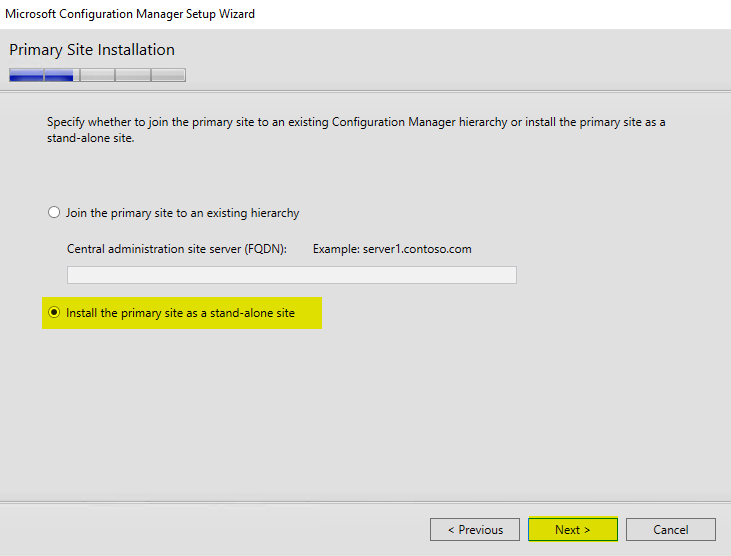This screenshot has height=556, width=731.
Task: Click the separator line above the wizard buttons
Action: click(x=365, y=502)
